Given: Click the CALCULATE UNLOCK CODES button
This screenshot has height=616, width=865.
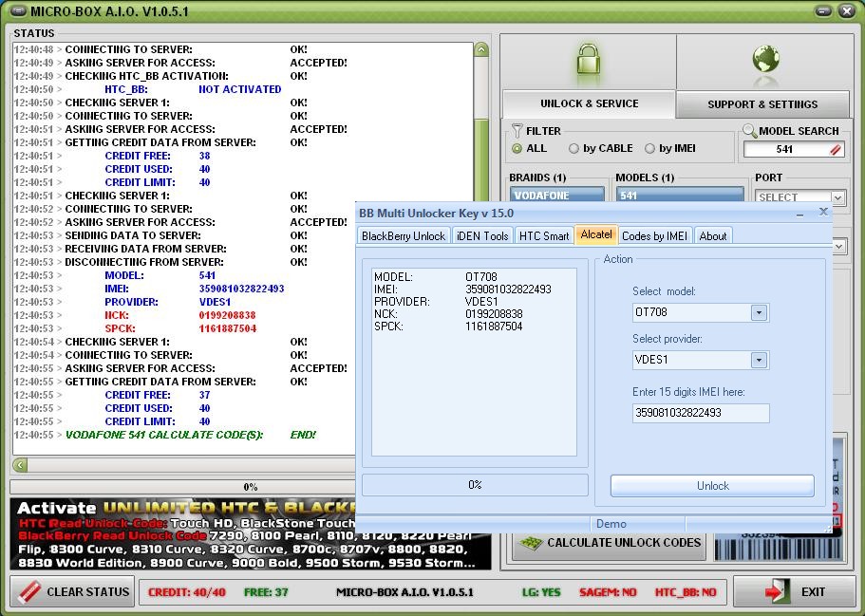Looking at the screenshot, I should (x=609, y=543).
